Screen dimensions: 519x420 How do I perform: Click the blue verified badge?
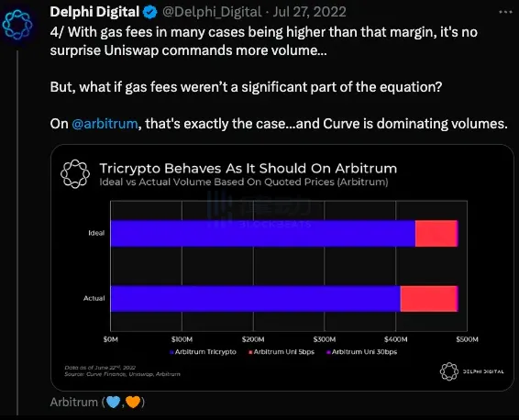point(150,12)
